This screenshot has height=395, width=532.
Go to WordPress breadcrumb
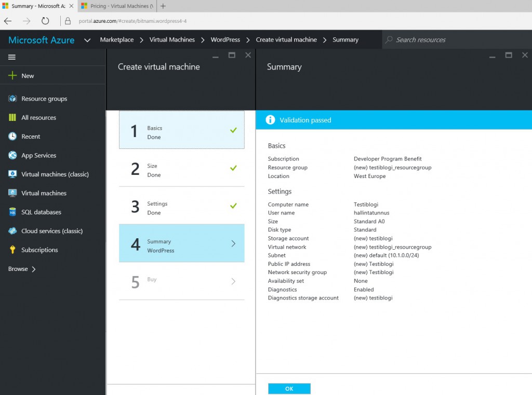click(225, 39)
